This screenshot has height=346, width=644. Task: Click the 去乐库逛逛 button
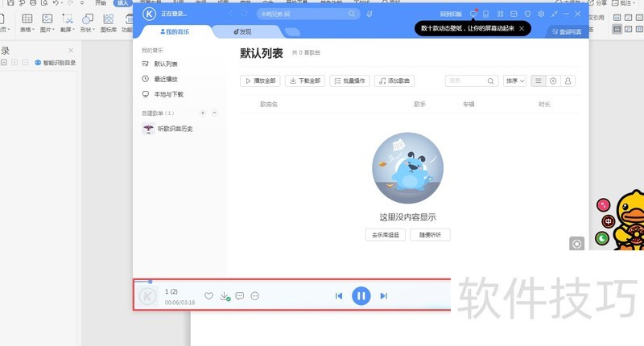[x=386, y=235]
